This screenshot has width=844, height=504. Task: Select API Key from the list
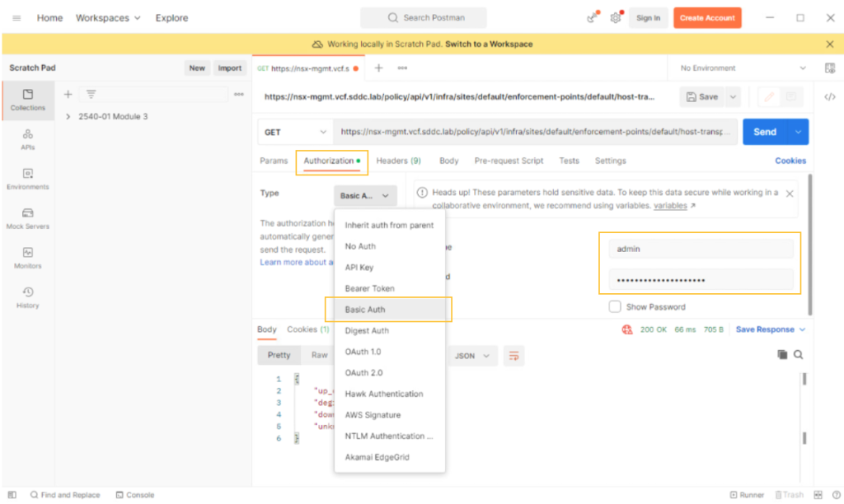pos(389,268)
